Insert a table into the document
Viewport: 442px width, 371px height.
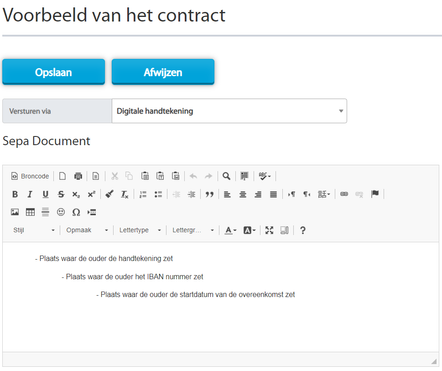30,212
